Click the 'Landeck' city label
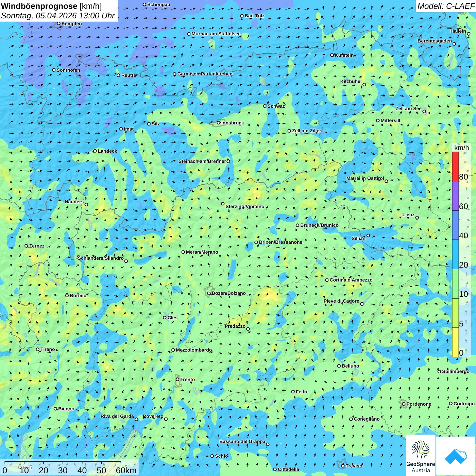Image resolution: width=476 pixels, height=476 pixels. (107, 151)
